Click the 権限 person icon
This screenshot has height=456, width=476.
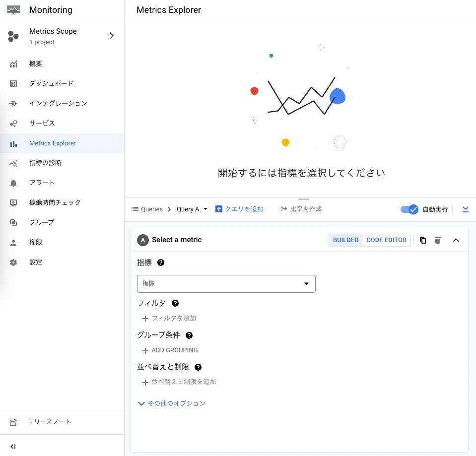click(13, 243)
